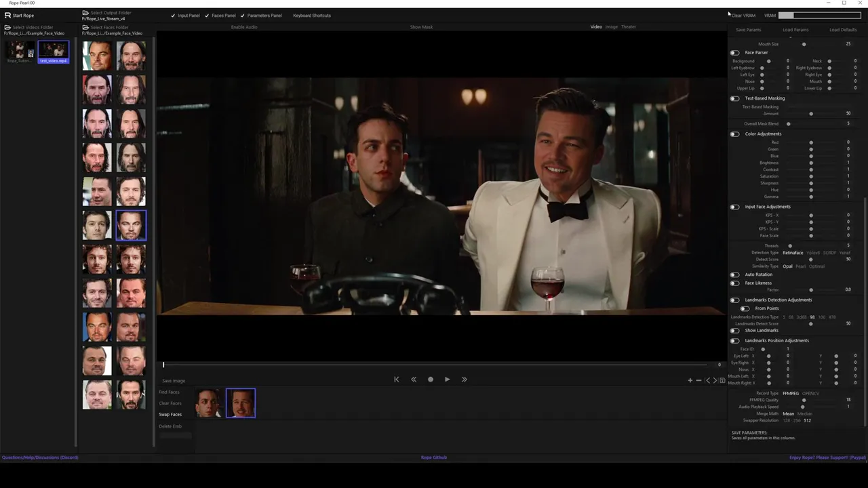Enable Color Adjustments toggle
The image size is (868, 488).
(x=734, y=134)
